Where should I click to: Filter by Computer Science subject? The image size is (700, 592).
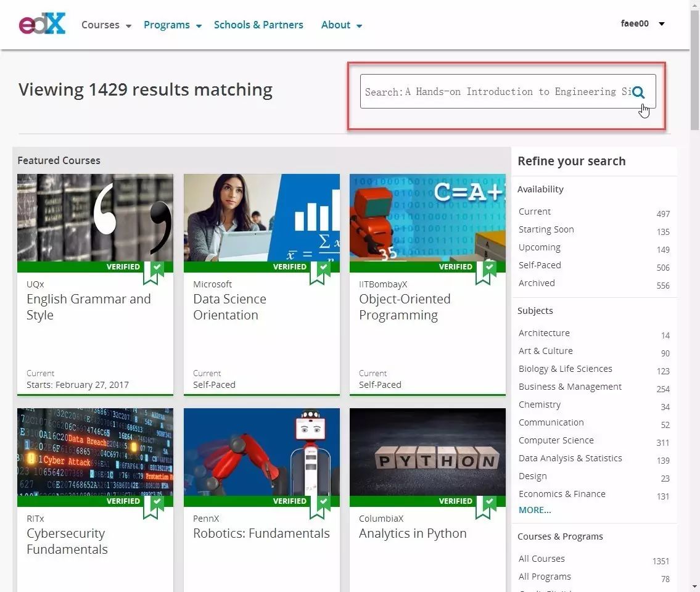tap(556, 440)
